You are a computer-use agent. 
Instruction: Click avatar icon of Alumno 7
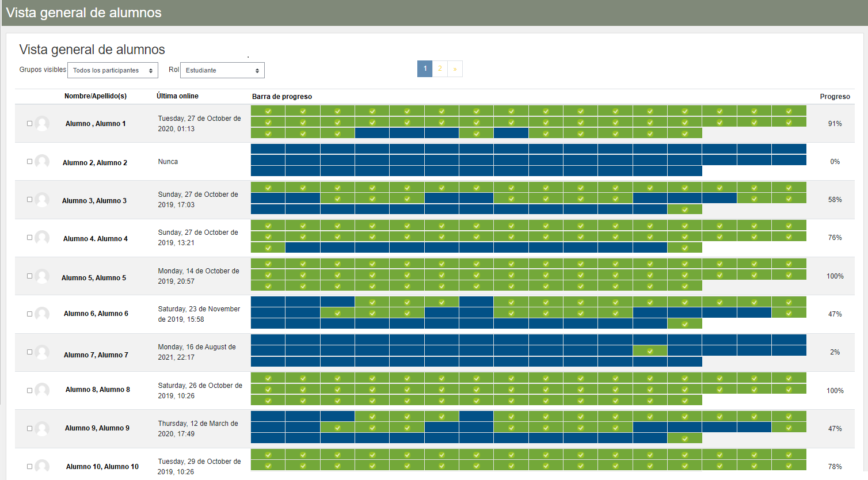point(42,352)
